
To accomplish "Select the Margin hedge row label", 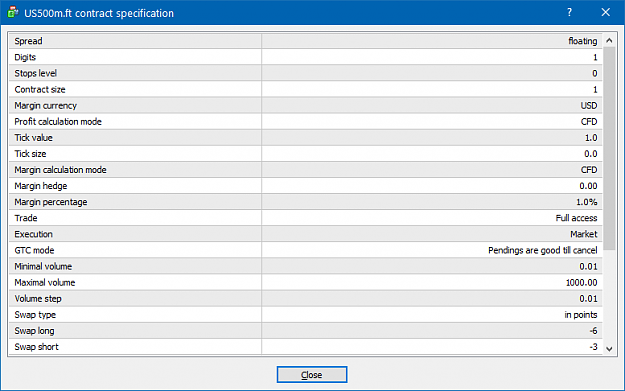I will (x=41, y=186).
